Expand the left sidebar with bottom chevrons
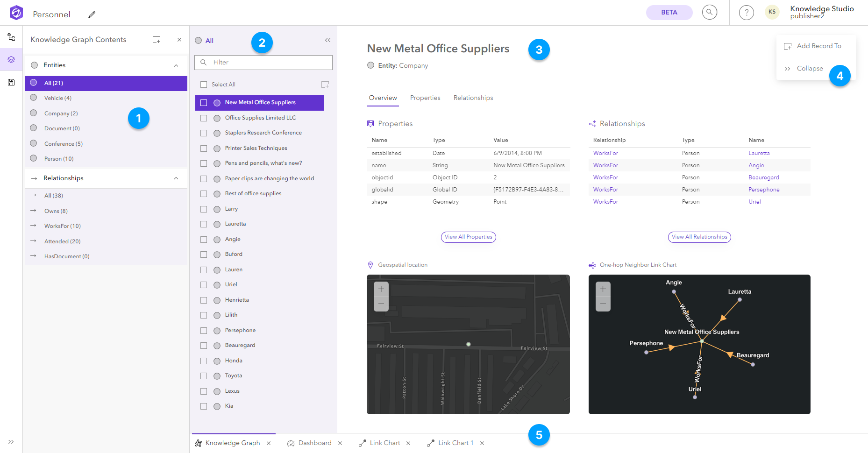Image resolution: width=868 pixels, height=453 pixels. click(11, 442)
